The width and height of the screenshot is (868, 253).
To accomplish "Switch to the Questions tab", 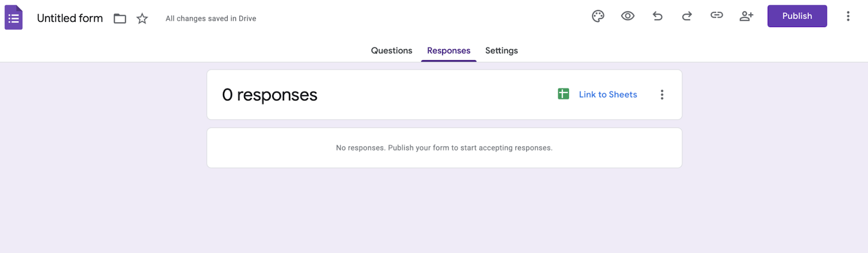I will [392, 50].
